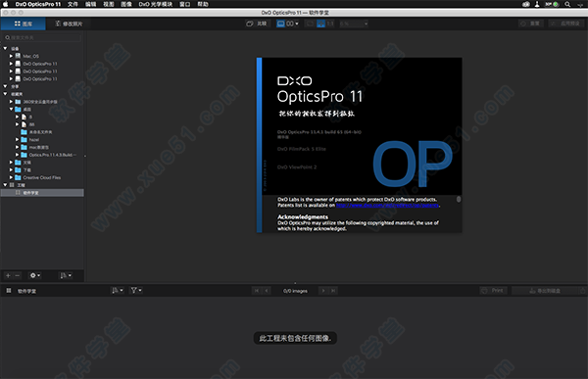Click the folder search field
Image resolution: width=588 pixels, height=379 pixels.
(42, 37)
